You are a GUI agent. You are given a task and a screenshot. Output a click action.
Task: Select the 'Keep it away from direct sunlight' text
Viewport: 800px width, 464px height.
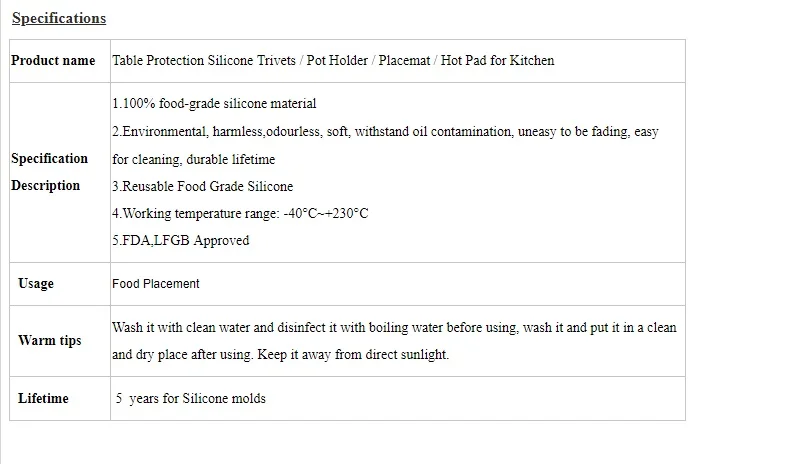tap(353, 354)
